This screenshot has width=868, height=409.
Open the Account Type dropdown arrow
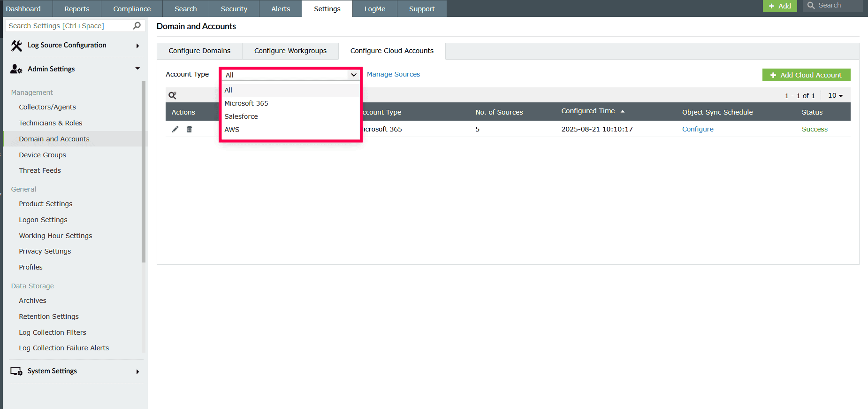tap(354, 75)
